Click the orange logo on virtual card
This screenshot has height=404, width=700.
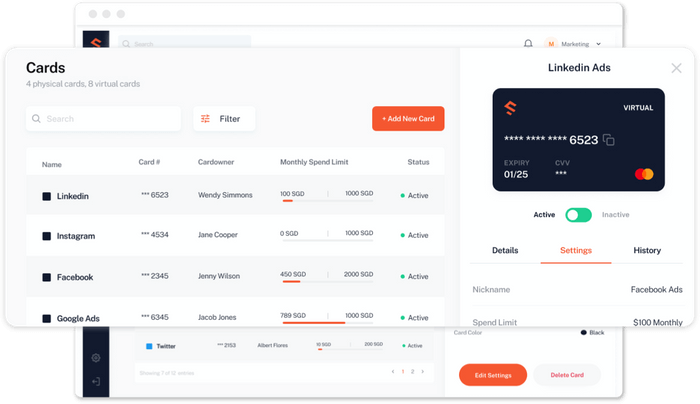click(x=510, y=108)
